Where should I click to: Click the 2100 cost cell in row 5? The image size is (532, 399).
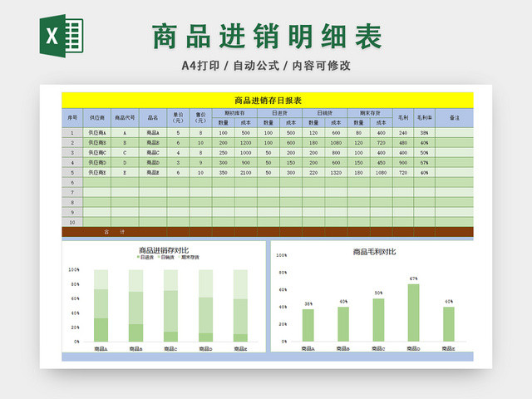(246, 172)
